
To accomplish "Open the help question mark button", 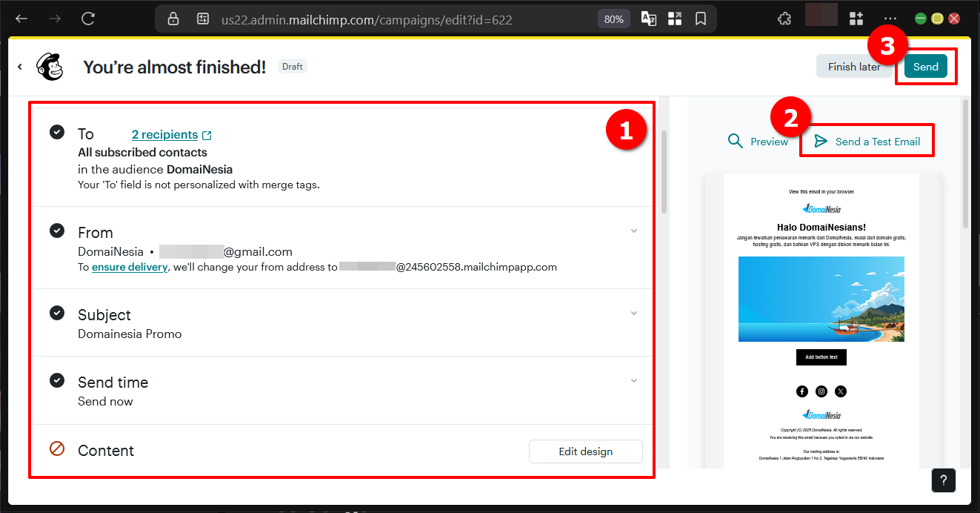I will click(943, 480).
